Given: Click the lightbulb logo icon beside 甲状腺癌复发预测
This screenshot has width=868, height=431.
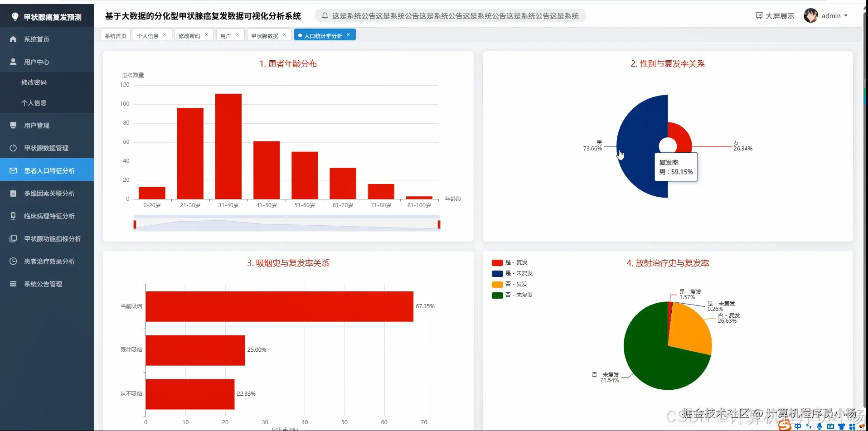Looking at the screenshot, I should click(x=15, y=17).
